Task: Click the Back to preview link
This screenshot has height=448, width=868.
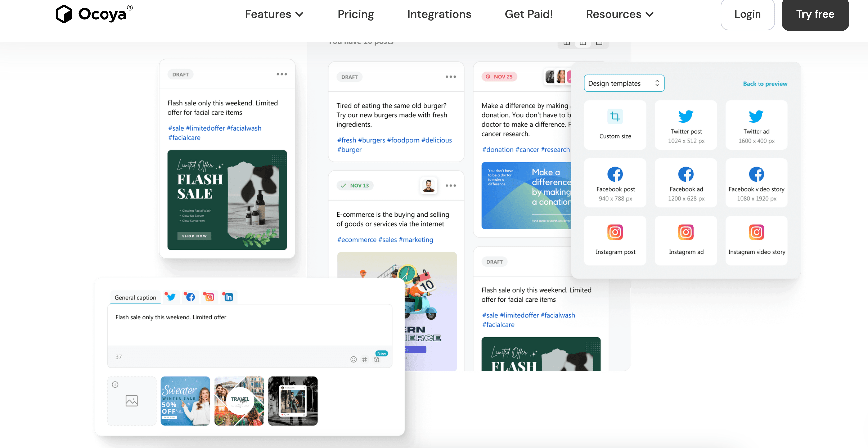Action: (x=765, y=83)
